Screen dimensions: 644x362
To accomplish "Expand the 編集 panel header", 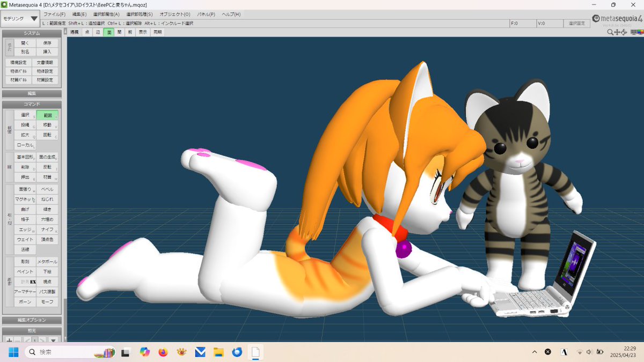I will 32,93.
